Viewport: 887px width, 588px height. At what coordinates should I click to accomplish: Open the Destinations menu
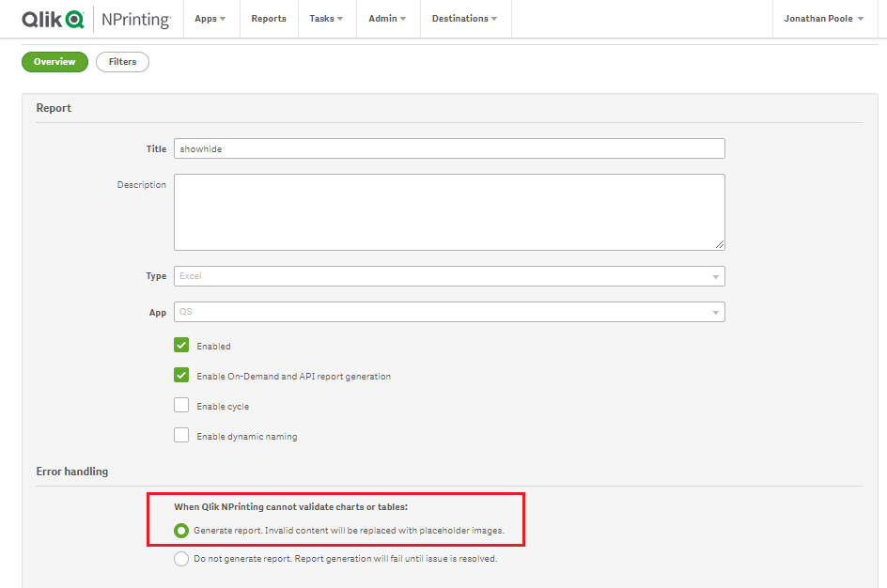click(x=465, y=19)
